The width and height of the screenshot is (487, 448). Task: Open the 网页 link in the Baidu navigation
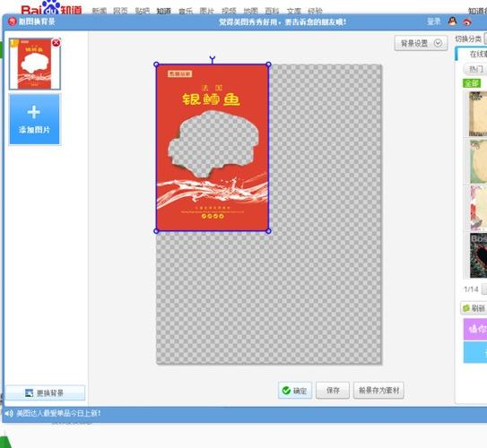(x=120, y=11)
